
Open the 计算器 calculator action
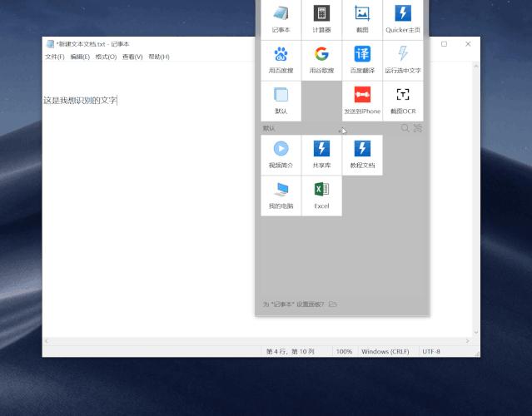pos(321,20)
